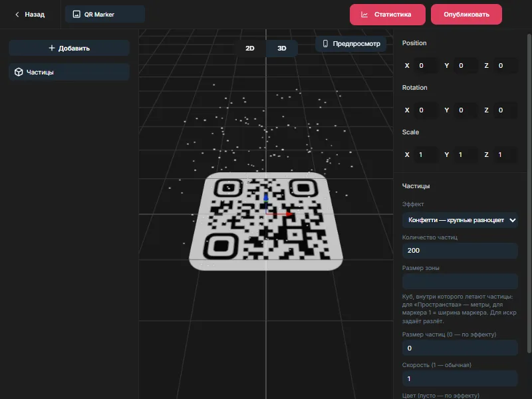
Task: Click the blue axis gizmo arrow
Action: click(x=266, y=197)
